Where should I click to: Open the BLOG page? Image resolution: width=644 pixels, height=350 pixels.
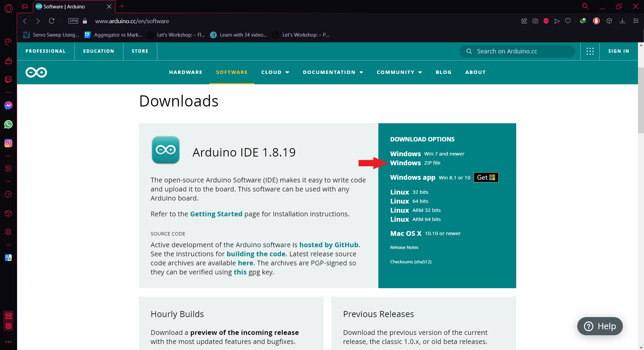click(x=443, y=72)
